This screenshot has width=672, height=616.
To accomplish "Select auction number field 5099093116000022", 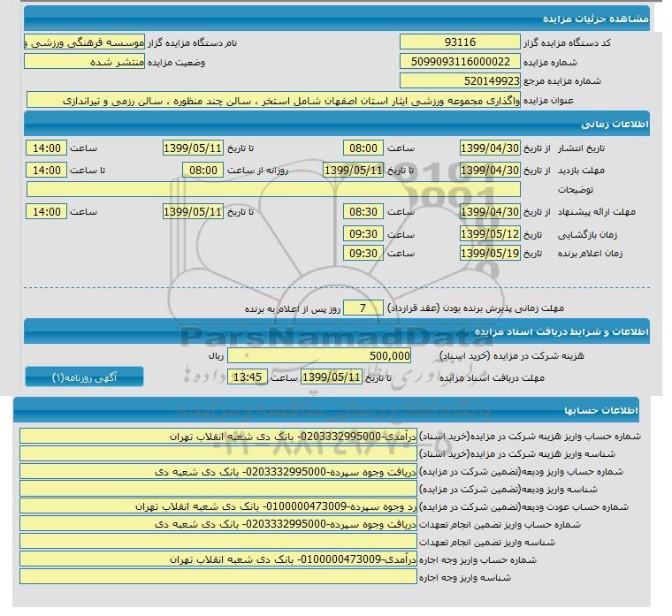I will (x=460, y=61).
